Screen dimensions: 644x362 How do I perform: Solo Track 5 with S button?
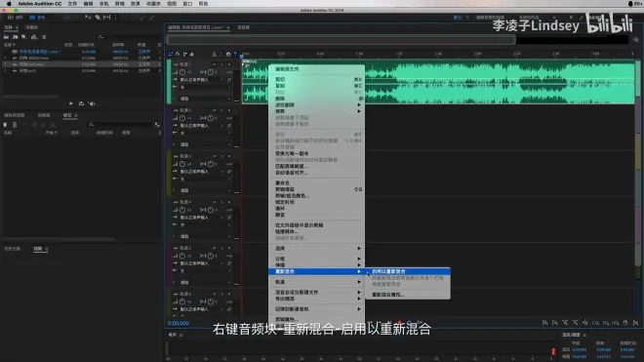tap(221, 248)
